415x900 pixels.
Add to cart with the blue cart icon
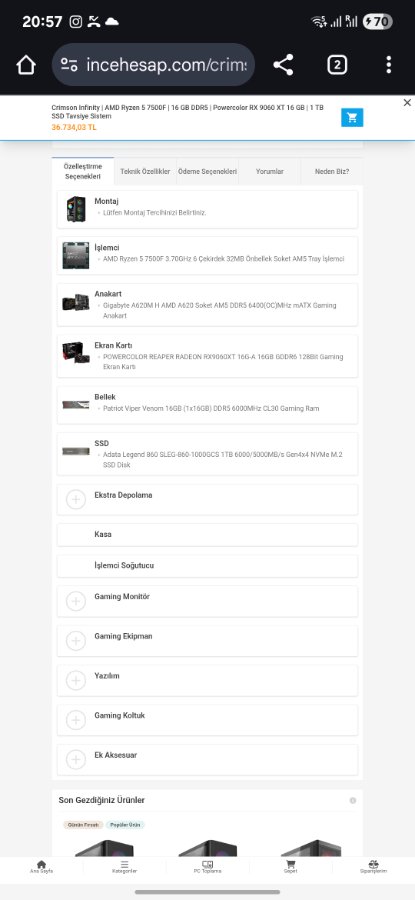tap(352, 118)
